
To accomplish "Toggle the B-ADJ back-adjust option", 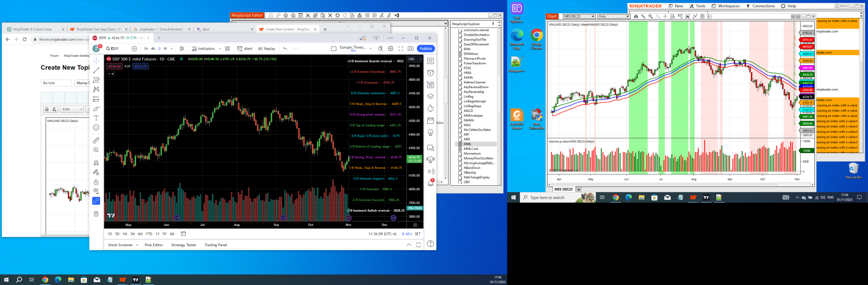I will [x=407, y=234].
